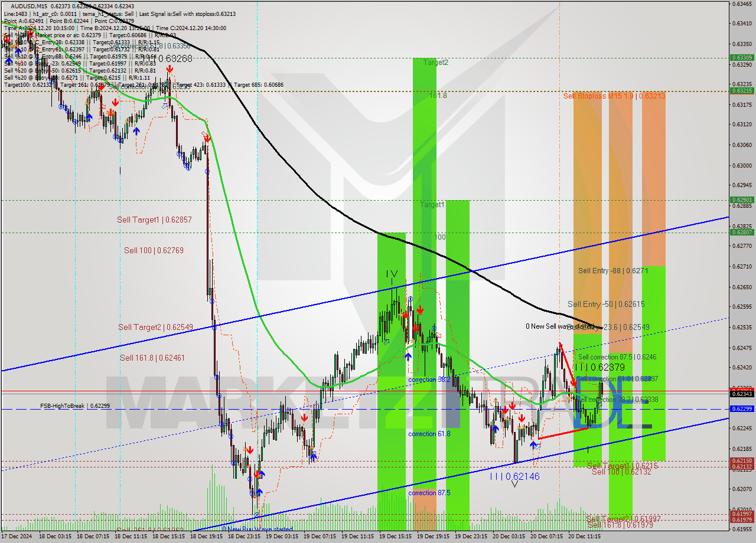Click the 0.63000 price axis label
The image size is (756, 543).
(x=742, y=165)
